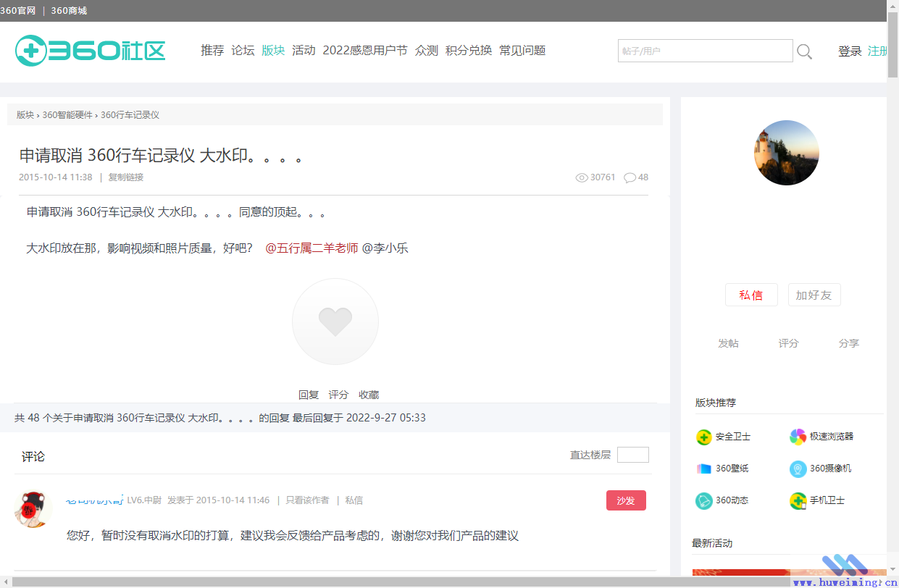Click 收藏 to bookmark the post

369,395
